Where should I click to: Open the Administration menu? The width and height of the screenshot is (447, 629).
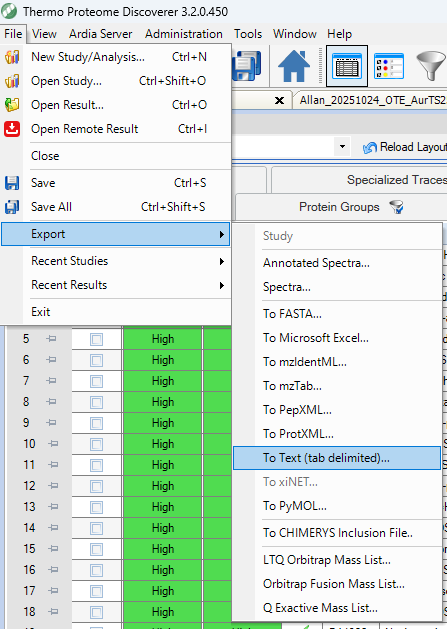click(x=184, y=34)
